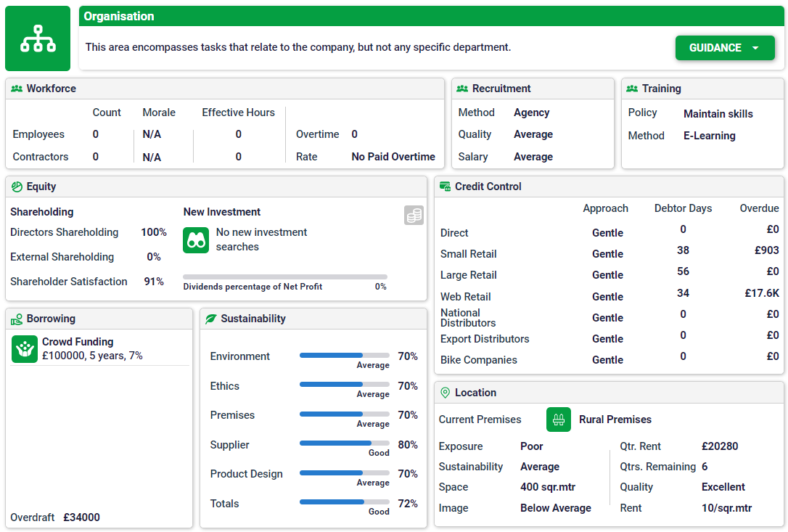Screen dimensions: 788x532
Task: Open the Location panel header
Action: click(609, 393)
